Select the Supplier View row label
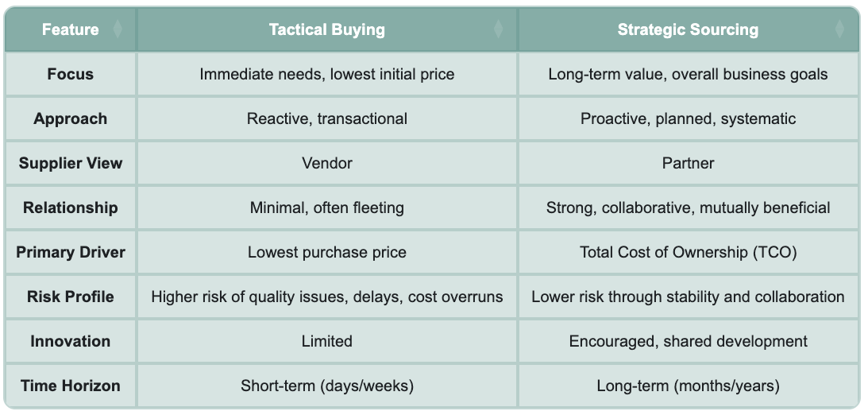This screenshot has height=415, width=868. pos(71,164)
